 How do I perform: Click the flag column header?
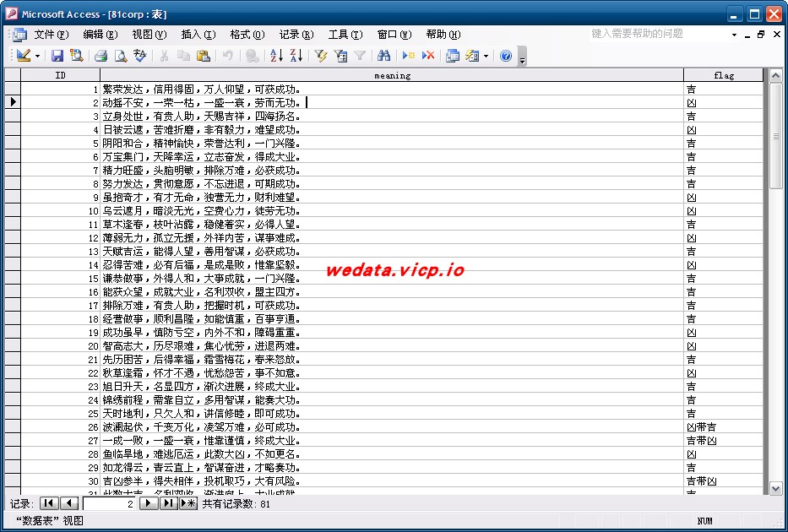724,75
